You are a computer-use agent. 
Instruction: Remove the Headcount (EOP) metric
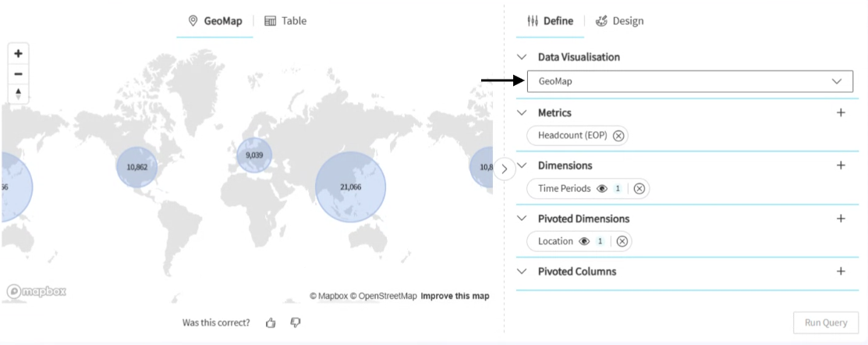click(618, 136)
